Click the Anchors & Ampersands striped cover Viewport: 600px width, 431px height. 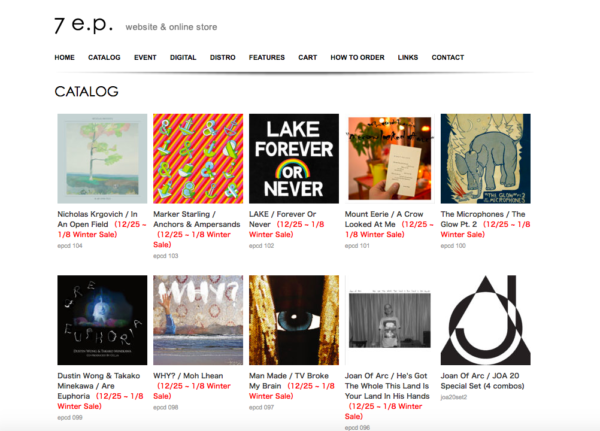point(198,158)
